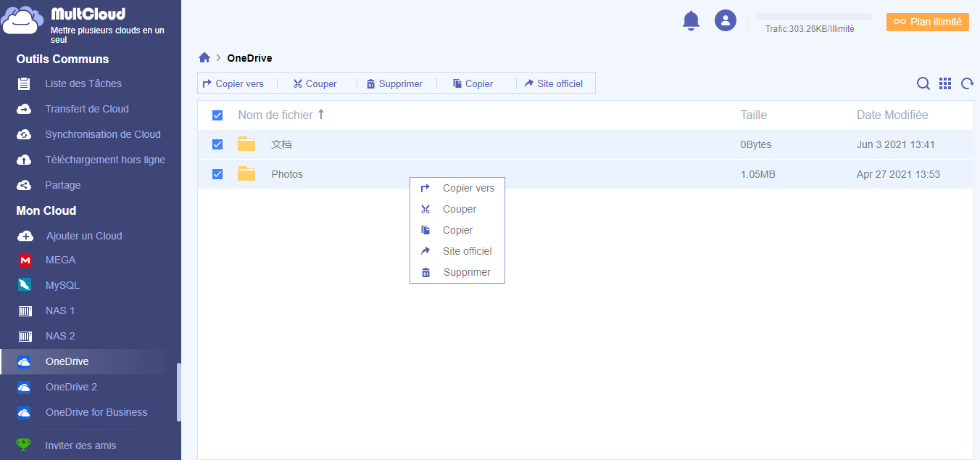Click the Partage share icon
Viewport: 980px width, 460px height.
(24, 185)
